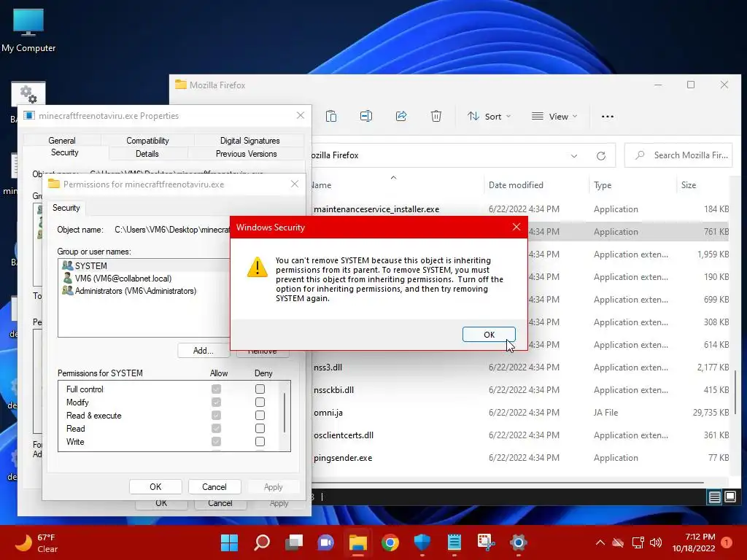
Task: Open Task View on the taskbar
Action: tap(294, 542)
